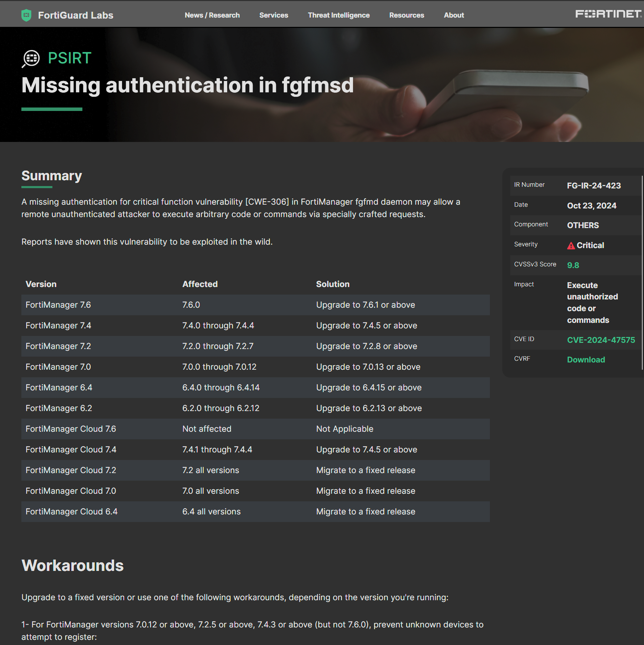Click '7.2 all versions' cell
The height and width of the screenshot is (645, 644).
211,470
